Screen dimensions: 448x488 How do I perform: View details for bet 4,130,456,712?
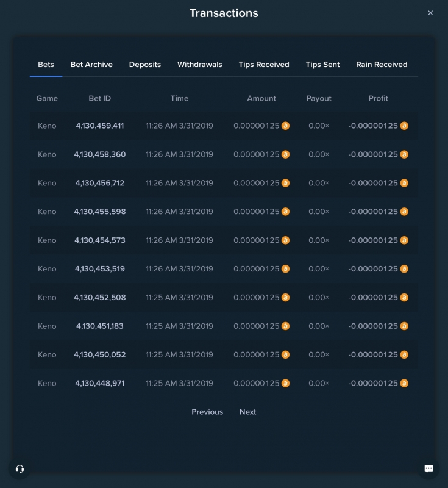[x=100, y=184]
